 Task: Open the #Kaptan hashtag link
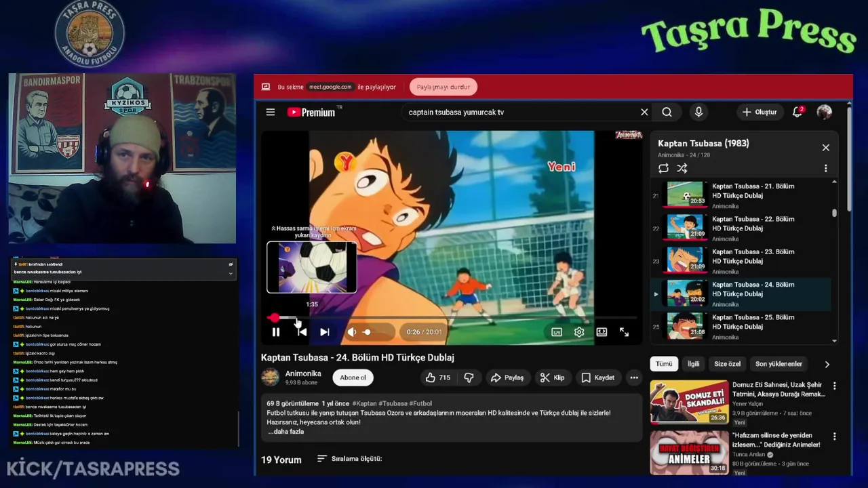364,403
